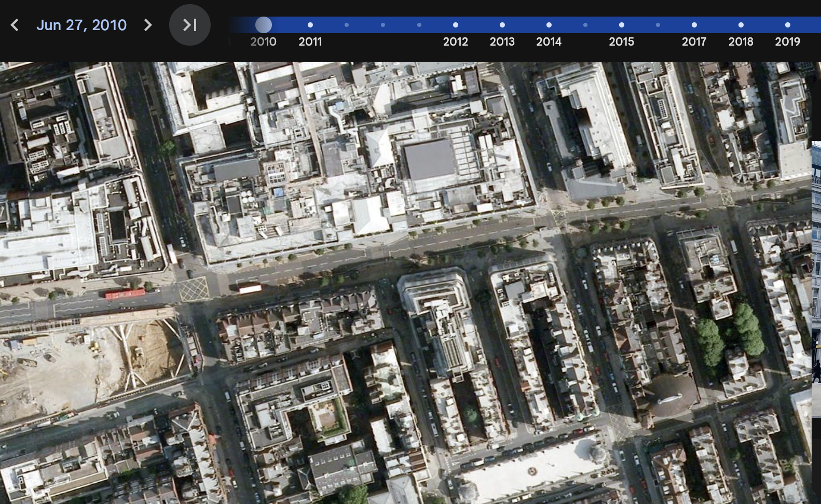The image size is (821, 504).
Task: Pick the middle dot between 2011 and 2012
Action: pyautogui.click(x=383, y=25)
